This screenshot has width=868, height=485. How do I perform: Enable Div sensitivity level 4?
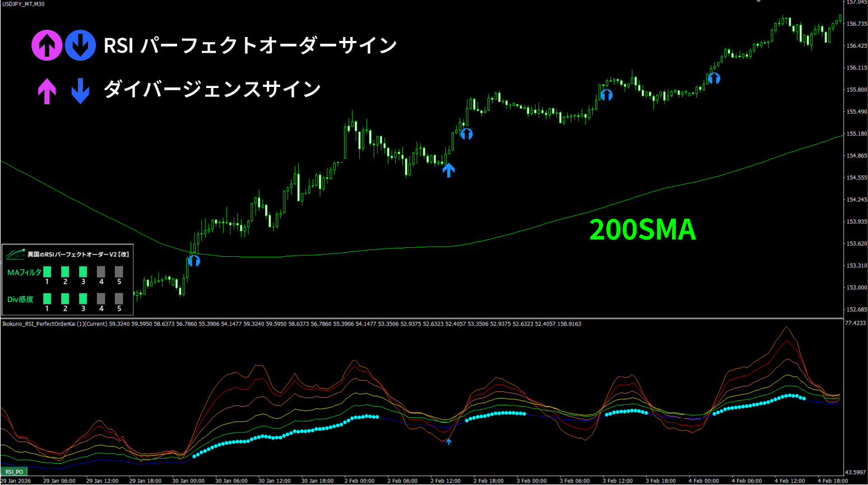[101, 298]
